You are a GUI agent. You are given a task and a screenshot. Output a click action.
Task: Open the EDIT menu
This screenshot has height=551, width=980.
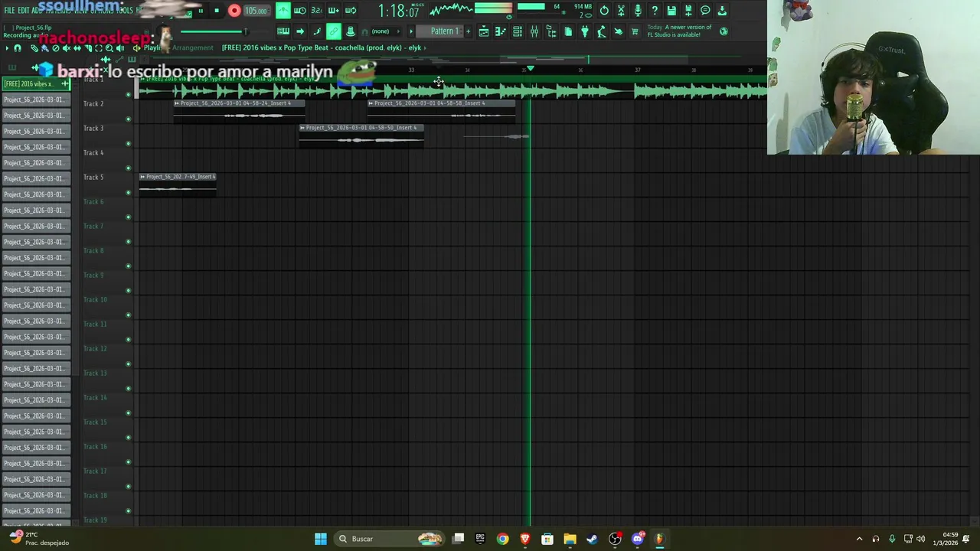[24, 11]
